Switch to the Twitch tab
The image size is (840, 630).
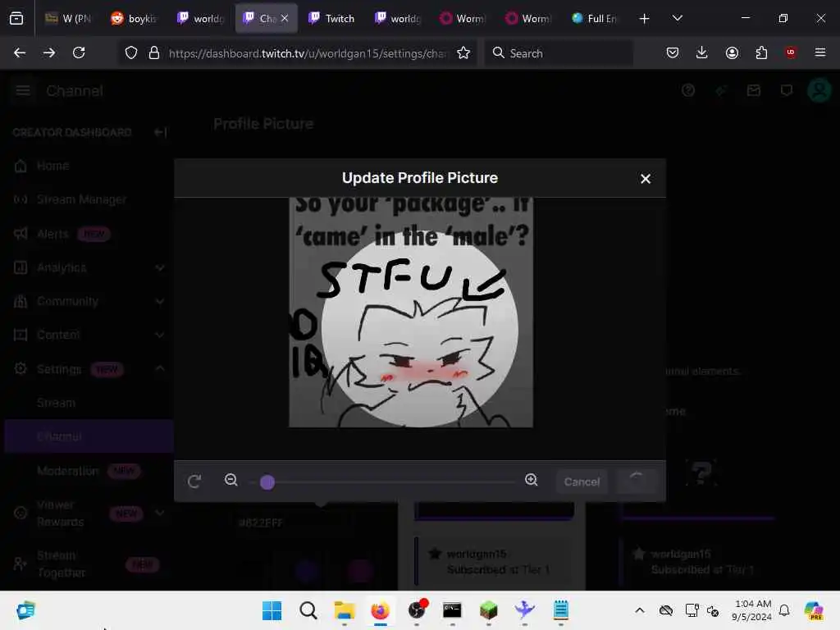(331, 18)
